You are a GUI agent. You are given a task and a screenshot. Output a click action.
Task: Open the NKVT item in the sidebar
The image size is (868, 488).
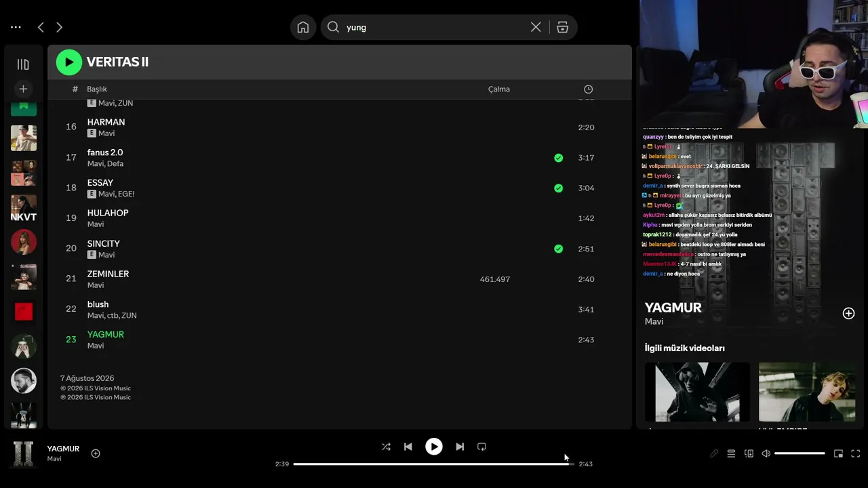(24, 209)
